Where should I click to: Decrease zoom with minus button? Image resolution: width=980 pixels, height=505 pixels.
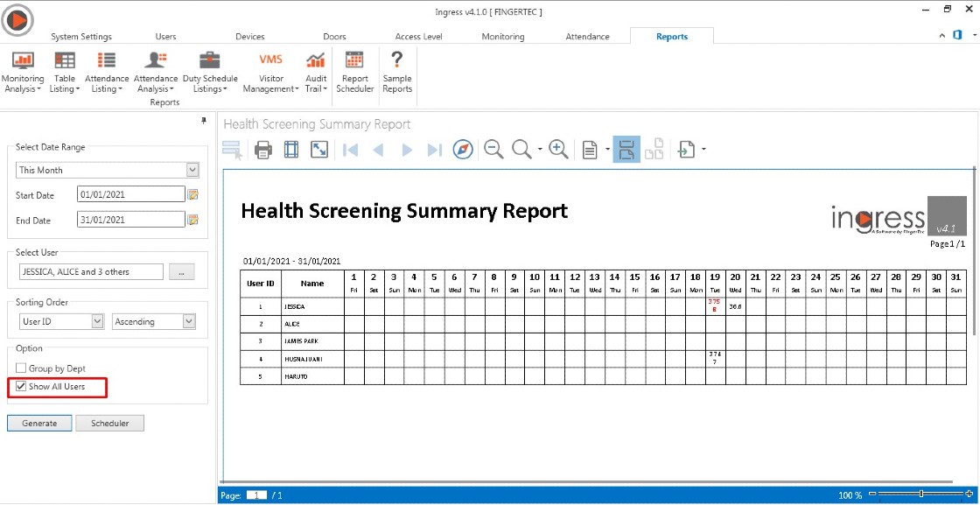click(x=873, y=494)
